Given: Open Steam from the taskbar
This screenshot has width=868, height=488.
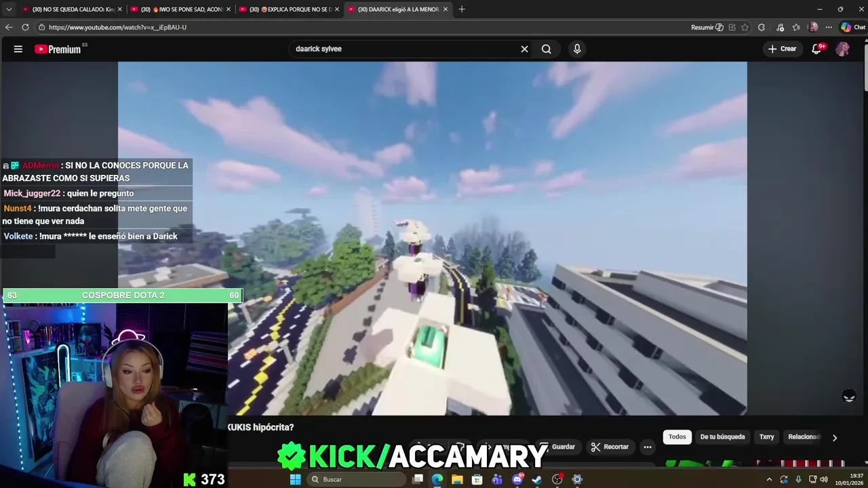Looking at the screenshot, I should click(537, 479).
